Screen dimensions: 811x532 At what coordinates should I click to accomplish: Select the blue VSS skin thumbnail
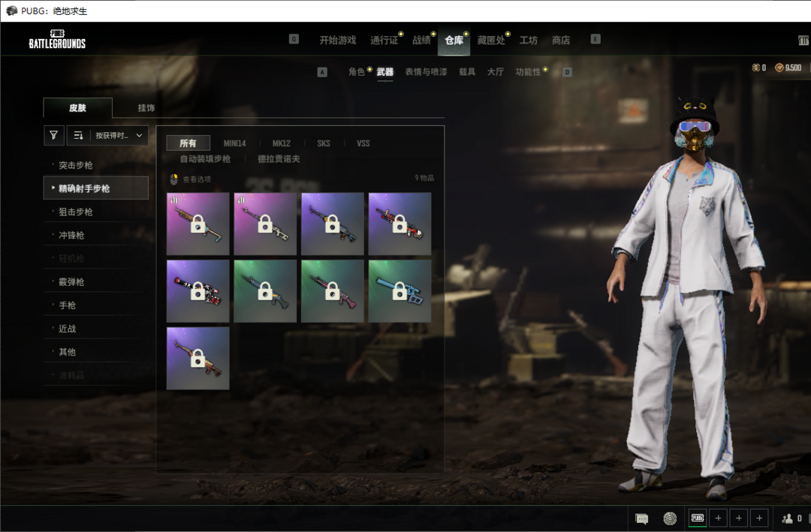399,291
